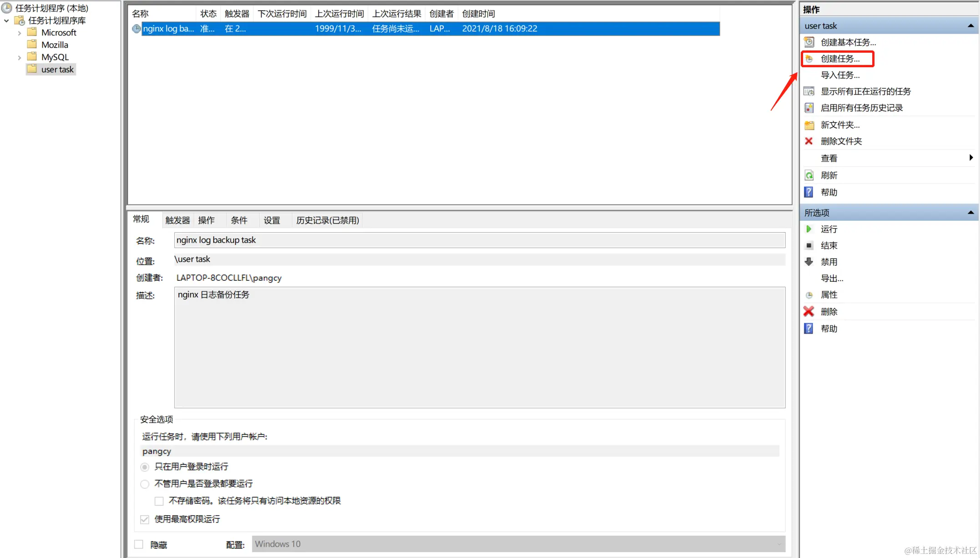Click the New Folder (新文件夹) icon

(809, 125)
